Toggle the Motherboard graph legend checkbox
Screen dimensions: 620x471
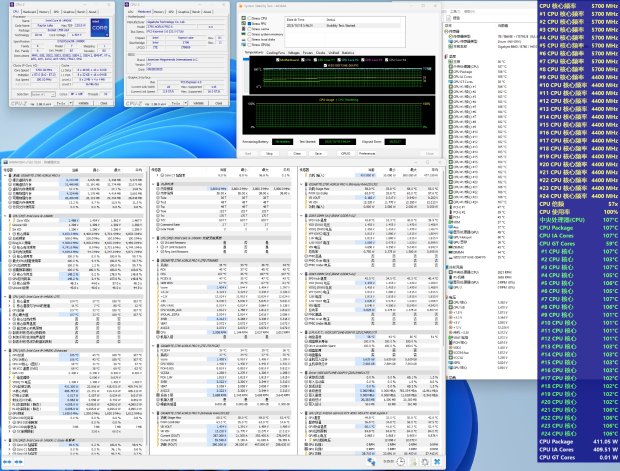coord(278,60)
